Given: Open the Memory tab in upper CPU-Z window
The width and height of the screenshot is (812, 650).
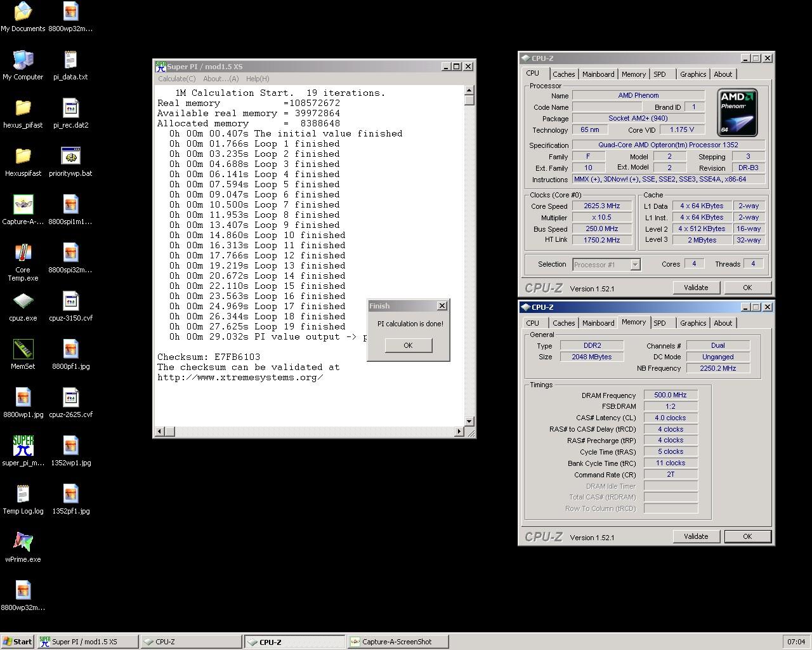Looking at the screenshot, I should pyautogui.click(x=634, y=74).
